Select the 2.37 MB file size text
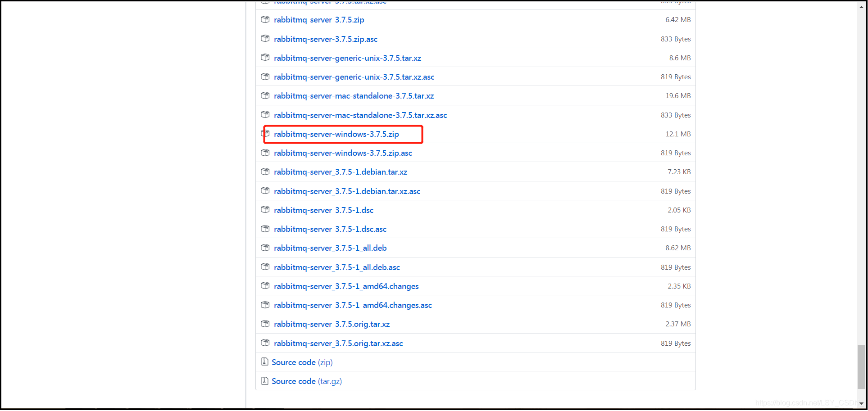Viewport: 868px width, 411px height. click(x=678, y=324)
